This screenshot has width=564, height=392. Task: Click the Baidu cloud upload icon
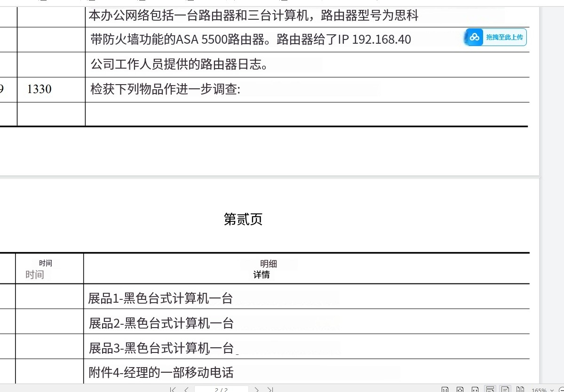tap(474, 37)
